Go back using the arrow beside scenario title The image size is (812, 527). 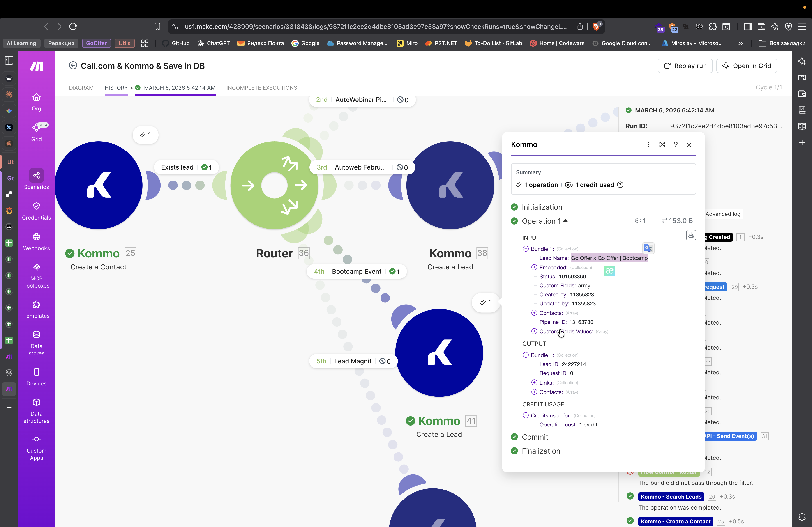(x=73, y=65)
